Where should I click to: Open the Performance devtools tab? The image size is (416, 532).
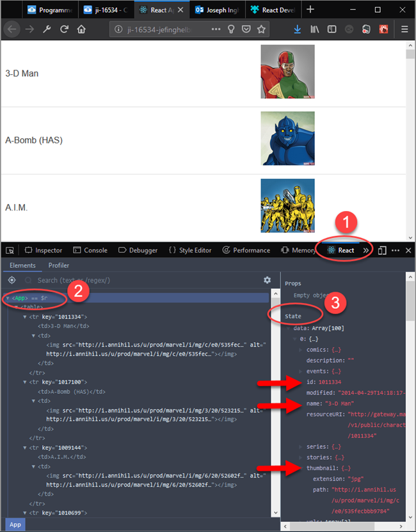(x=246, y=251)
